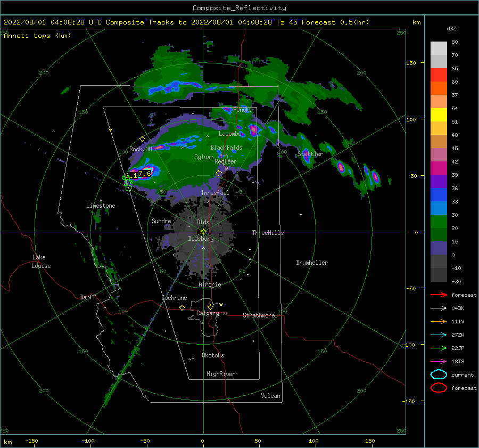Click the Calgary city label
The height and width of the screenshot is (448, 479).
(x=208, y=313)
